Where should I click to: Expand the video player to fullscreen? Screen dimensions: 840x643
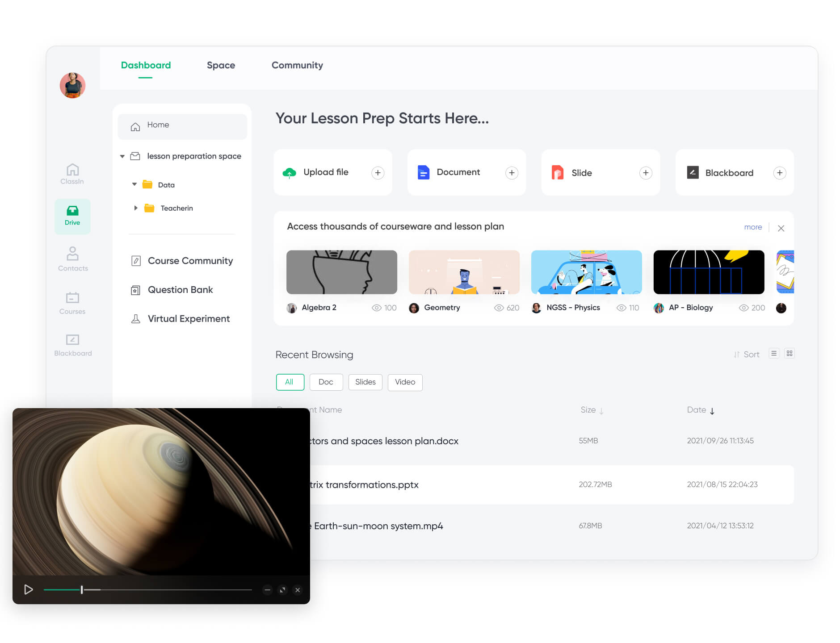coord(282,590)
